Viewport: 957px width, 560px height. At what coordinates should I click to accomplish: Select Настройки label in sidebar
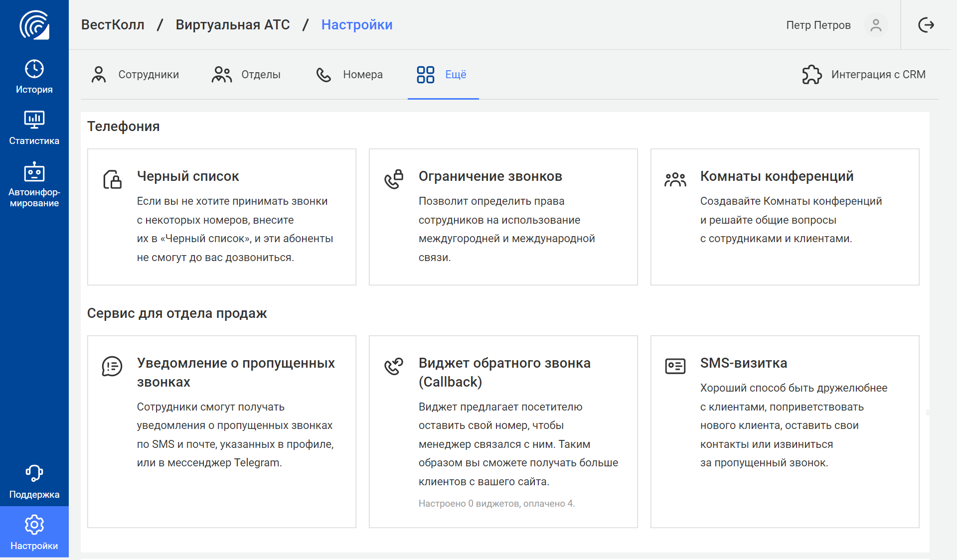(x=34, y=546)
